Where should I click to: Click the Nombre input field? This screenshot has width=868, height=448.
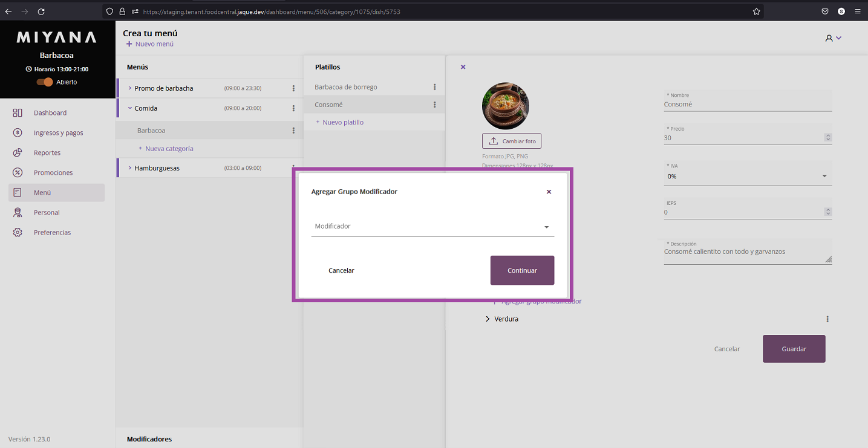tap(748, 101)
